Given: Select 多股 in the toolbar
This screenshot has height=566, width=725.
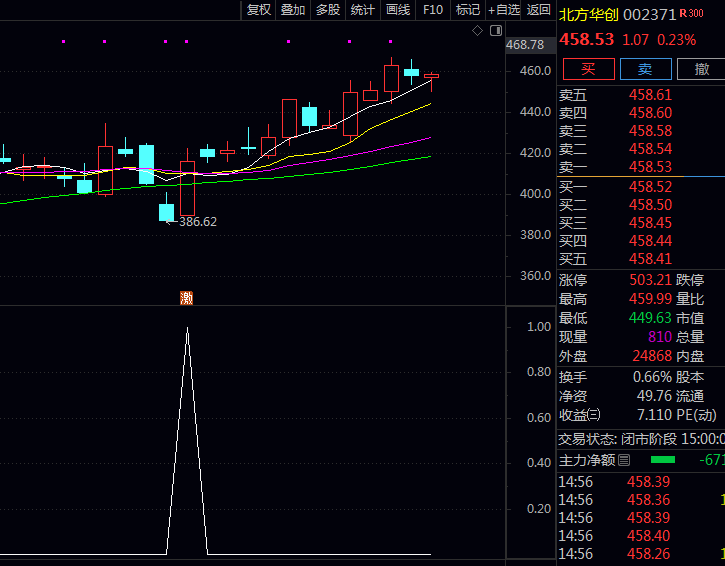Looking at the screenshot, I should [328, 10].
